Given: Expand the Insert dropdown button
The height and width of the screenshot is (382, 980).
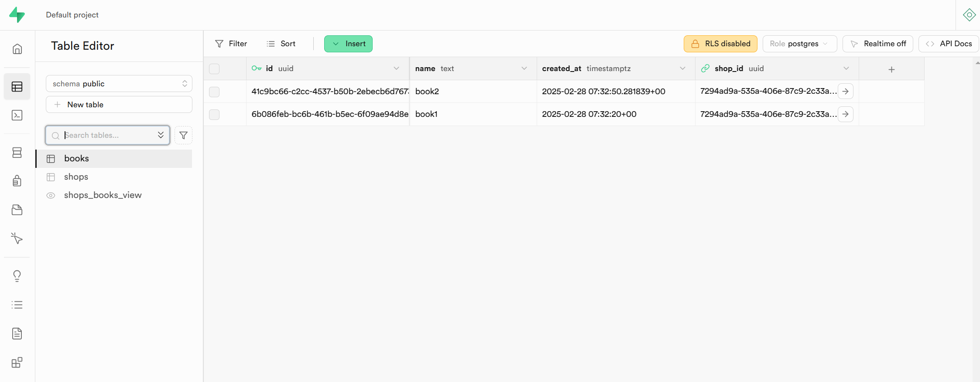Looking at the screenshot, I should (x=348, y=44).
